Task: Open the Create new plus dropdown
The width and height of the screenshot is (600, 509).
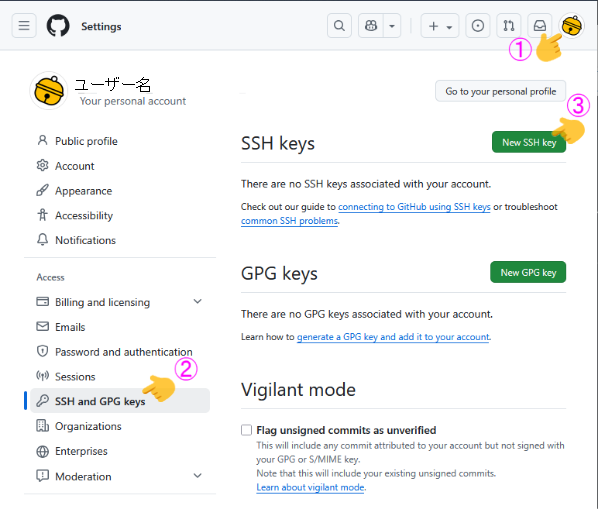Action: 440,26
